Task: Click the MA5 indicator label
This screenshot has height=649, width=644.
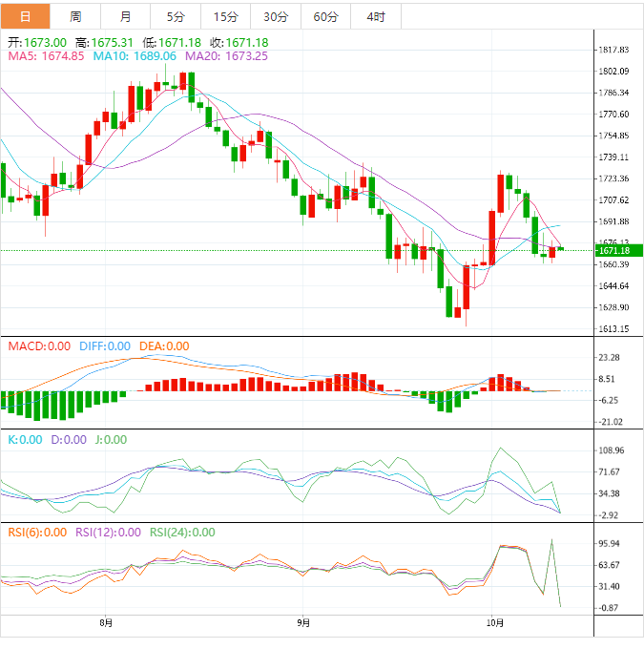Action: pos(48,56)
